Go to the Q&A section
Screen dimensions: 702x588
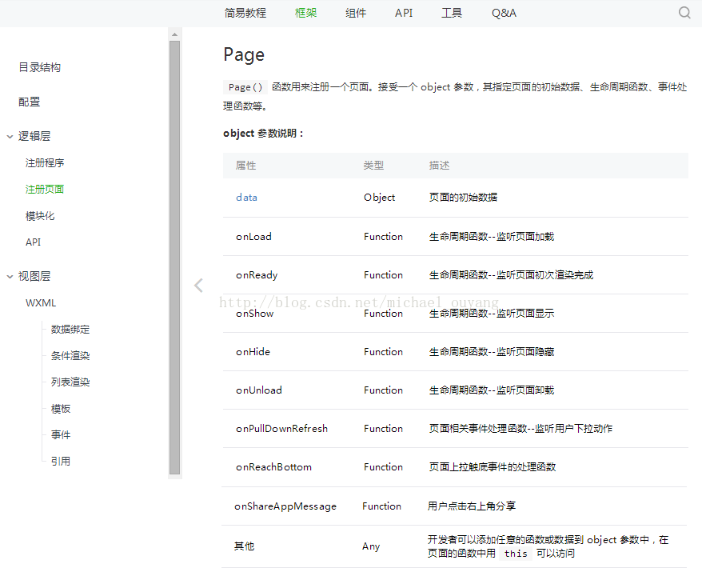[504, 12]
